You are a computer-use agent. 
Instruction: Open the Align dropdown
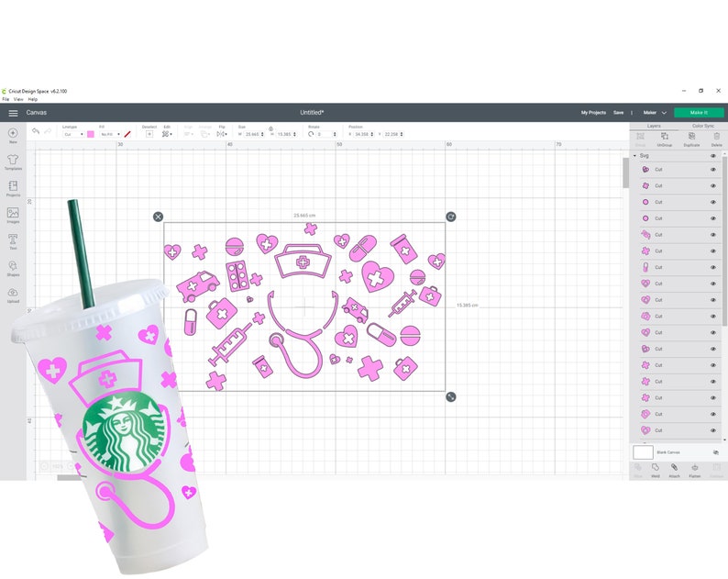189,134
